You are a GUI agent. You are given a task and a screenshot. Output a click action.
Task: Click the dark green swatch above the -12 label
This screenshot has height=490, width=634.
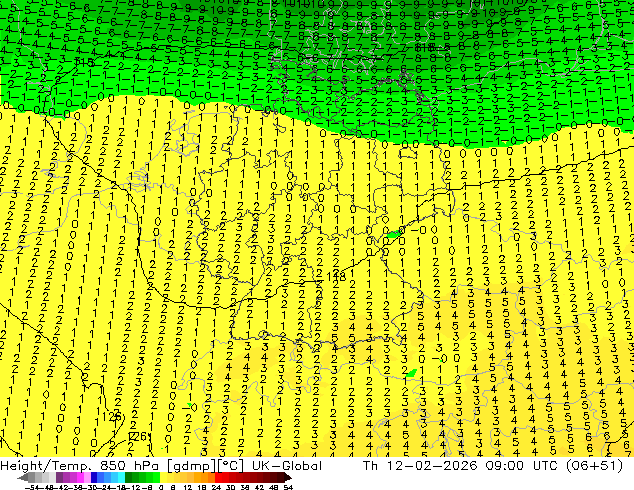pos(129,478)
